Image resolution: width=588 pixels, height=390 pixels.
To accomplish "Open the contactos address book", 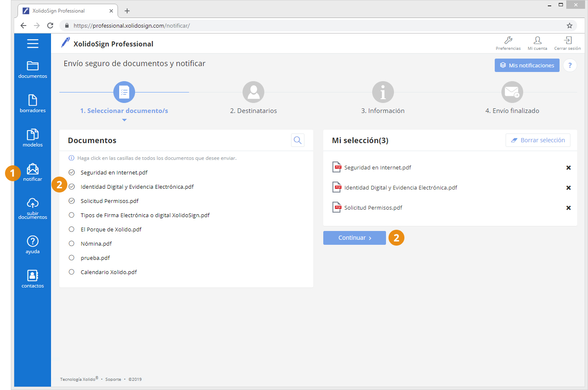I will [x=33, y=279].
